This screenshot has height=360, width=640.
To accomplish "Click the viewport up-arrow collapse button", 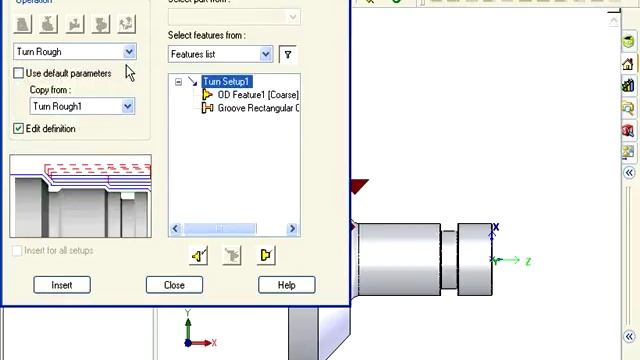I will [x=614, y=20].
